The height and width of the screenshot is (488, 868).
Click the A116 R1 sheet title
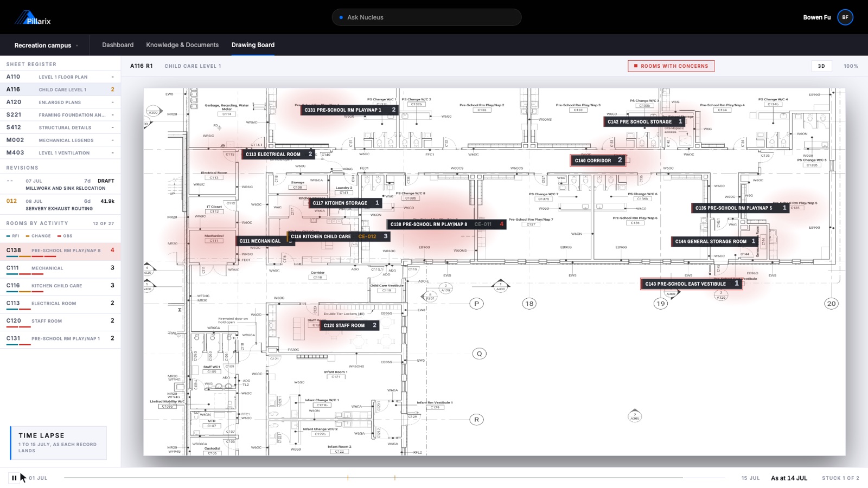(141, 66)
